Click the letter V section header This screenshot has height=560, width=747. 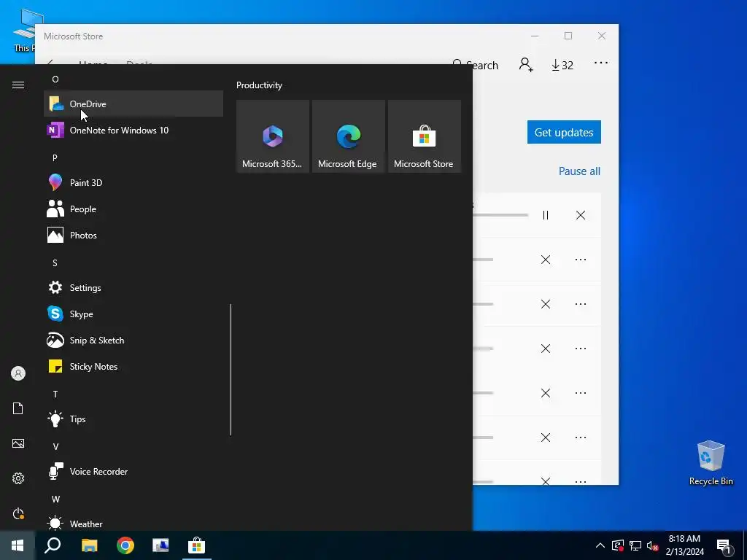point(55,447)
